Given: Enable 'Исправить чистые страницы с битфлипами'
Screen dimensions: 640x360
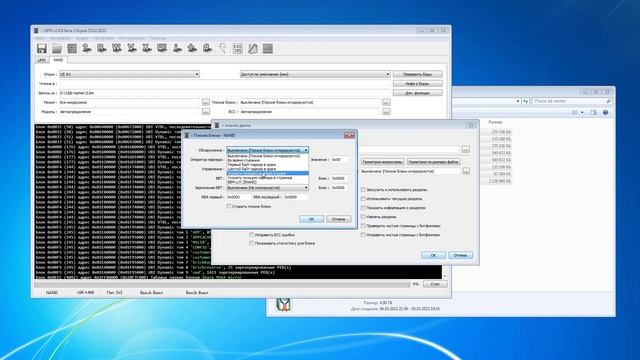Looking at the screenshot, I should coord(363,235).
